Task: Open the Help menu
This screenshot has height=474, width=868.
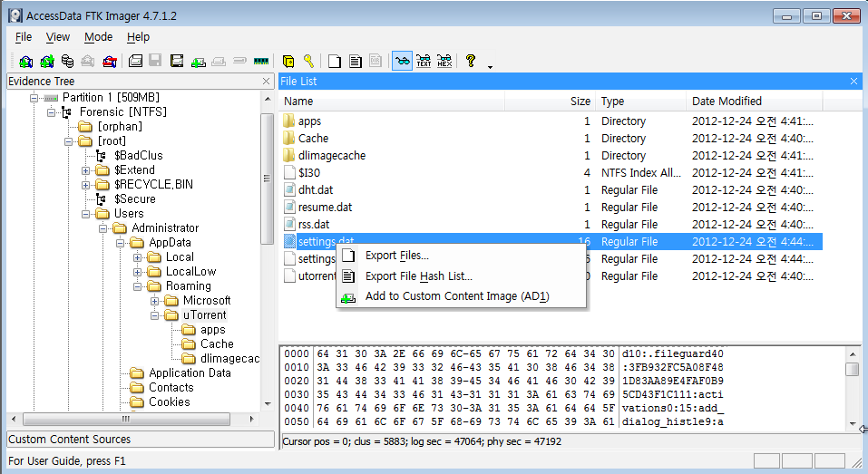Action: [x=138, y=37]
